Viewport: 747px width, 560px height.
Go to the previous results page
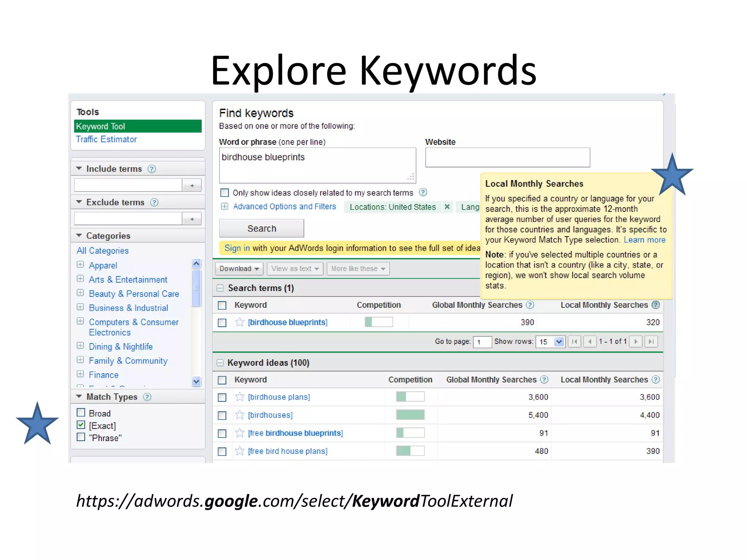click(x=590, y=342)
